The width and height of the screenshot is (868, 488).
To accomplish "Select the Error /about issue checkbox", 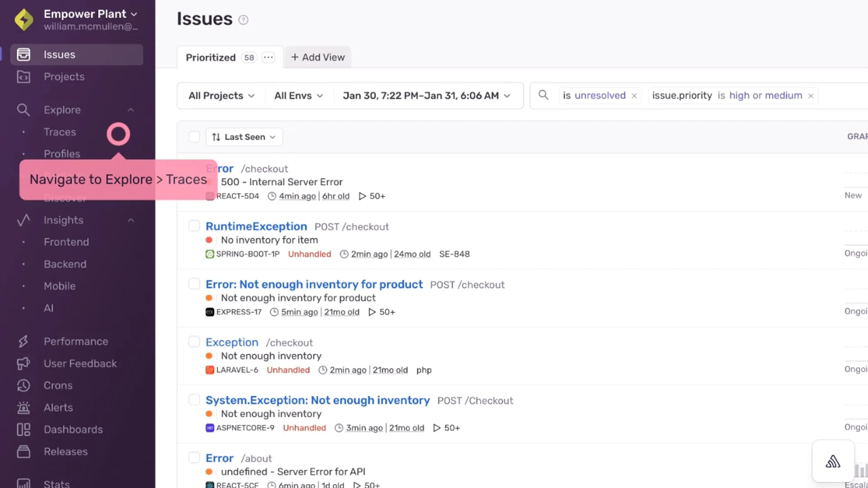I will [x=194, y=457].
